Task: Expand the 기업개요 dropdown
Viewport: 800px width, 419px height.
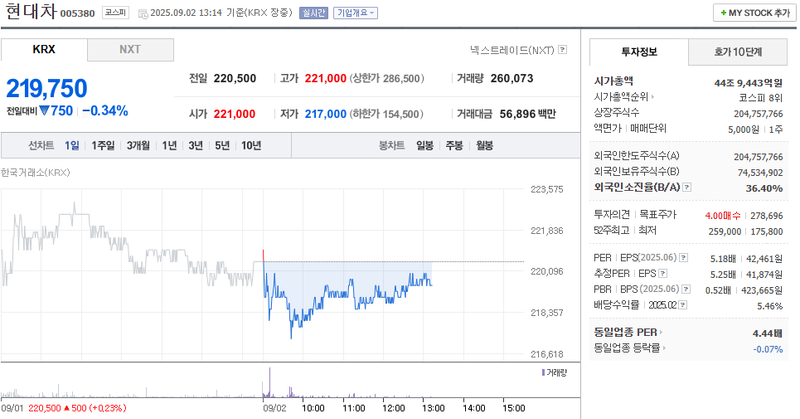Action: [356, 13]
